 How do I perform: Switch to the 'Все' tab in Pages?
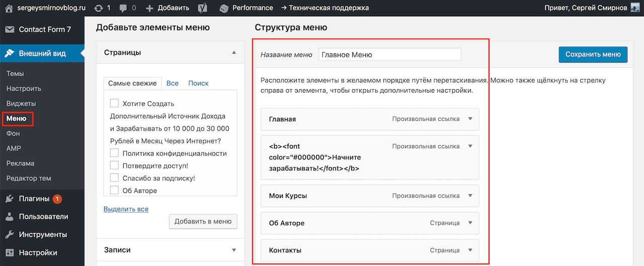click(172, 83)
